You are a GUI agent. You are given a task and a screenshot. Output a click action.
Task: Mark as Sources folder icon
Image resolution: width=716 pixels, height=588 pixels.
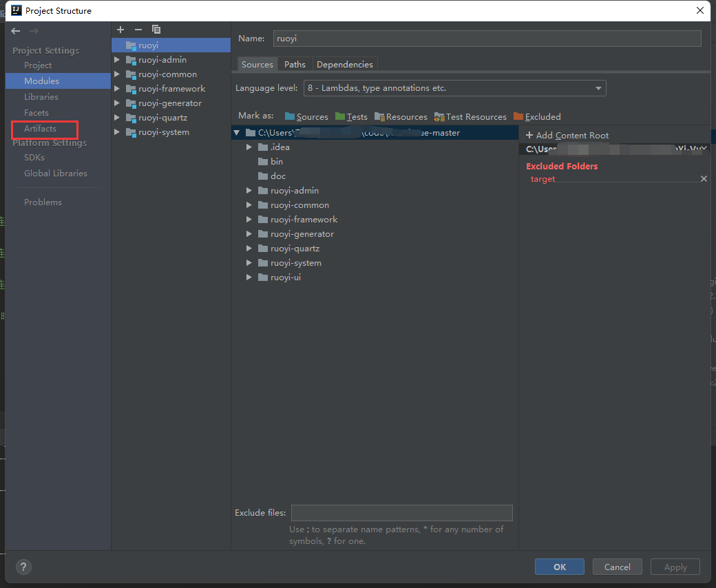pos(290,116)
